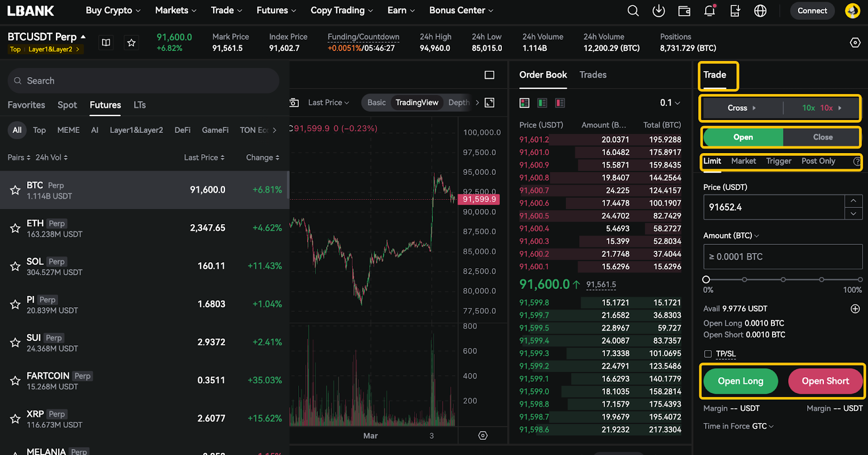Screen dimensions: 868x455
Task: Select the Post Only order tab
Action: tap(818, 161)
